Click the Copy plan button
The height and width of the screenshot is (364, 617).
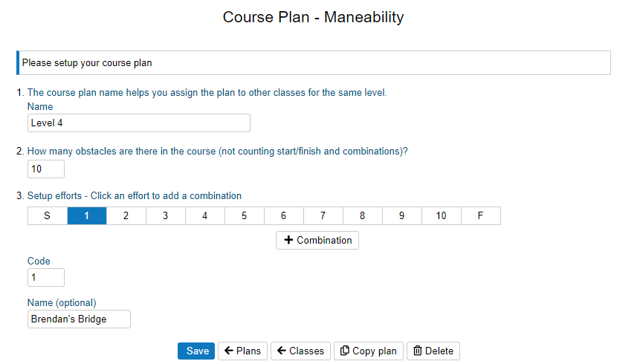tap(369, 351)
